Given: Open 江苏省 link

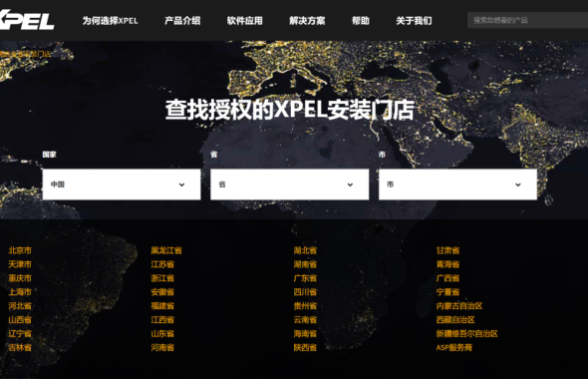Looking at the screenshot, I should tap(162, 264).
